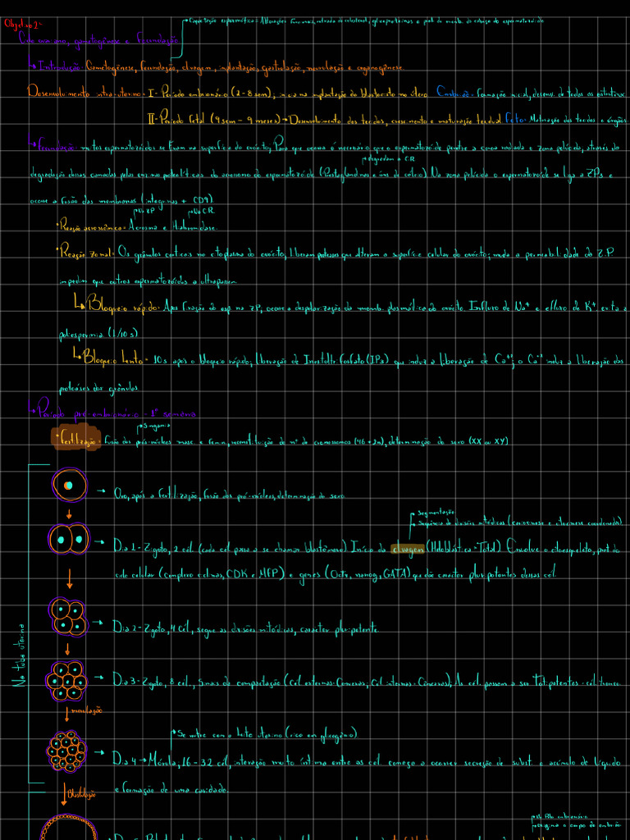This screenshot has height=840, width=630.
Task: Select the morula cell-cluster drawing
Action: coord(66,751)
